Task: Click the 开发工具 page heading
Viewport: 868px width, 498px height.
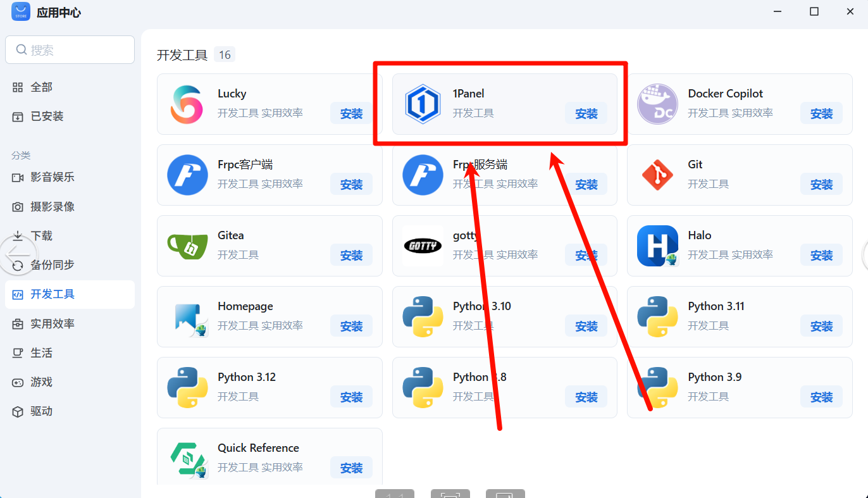Action: pyautogui.click(x=182, y=55)
